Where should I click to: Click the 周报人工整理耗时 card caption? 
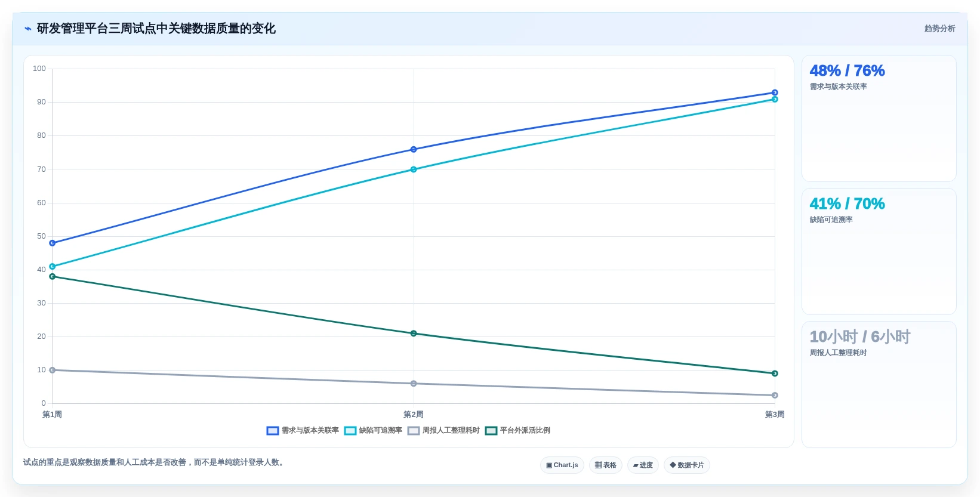point(838,353)
